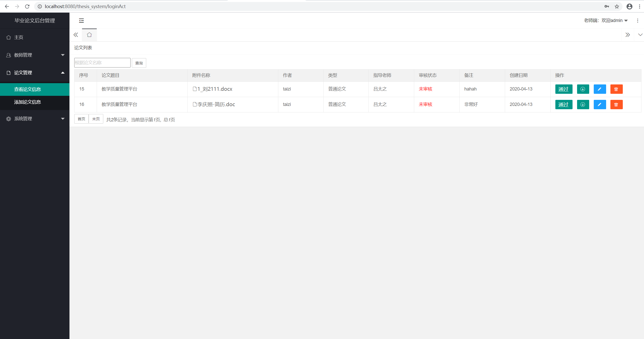Expand 教师管理 sidebar menu
The width and height of the screenshot is (644, 339).
[35, 55]
